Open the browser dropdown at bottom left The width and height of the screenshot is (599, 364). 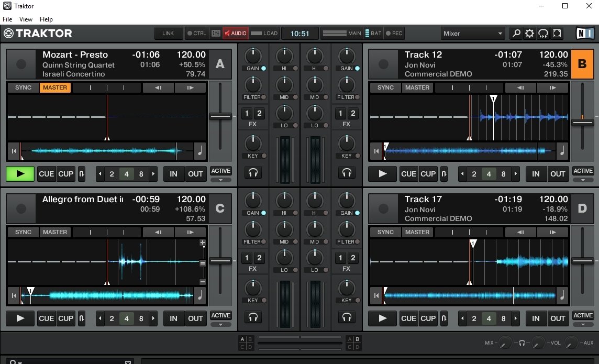pyautogui.click(x=127, y=361)
